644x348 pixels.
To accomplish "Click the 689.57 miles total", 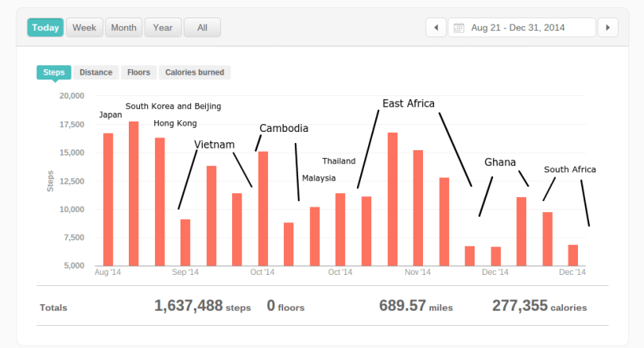I will point(413,306).
